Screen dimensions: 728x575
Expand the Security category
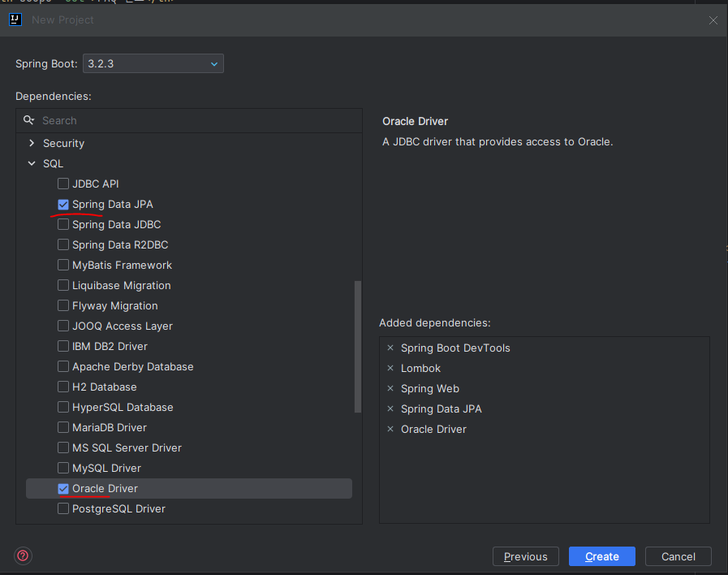point(32,143)
